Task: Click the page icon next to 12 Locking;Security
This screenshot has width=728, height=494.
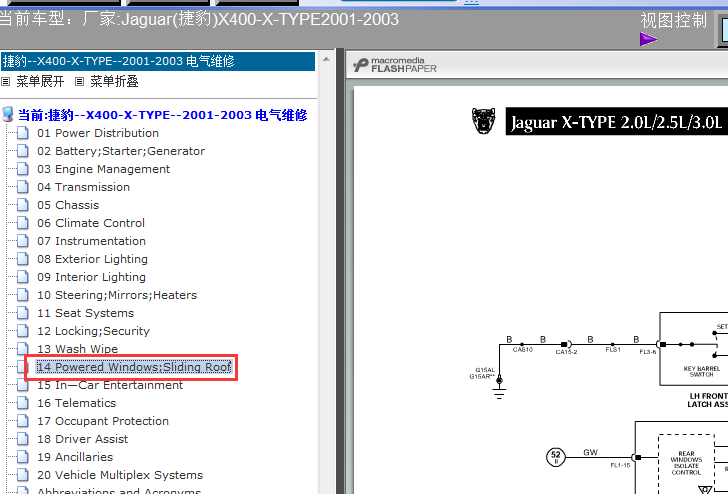Action: point(23,331)
